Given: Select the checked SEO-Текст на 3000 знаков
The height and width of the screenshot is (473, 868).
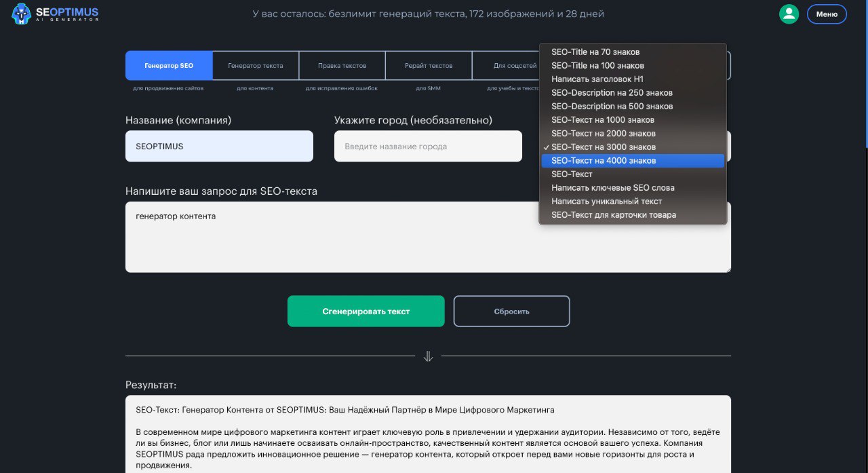Looking at the screenshot, I should point(633,147).
